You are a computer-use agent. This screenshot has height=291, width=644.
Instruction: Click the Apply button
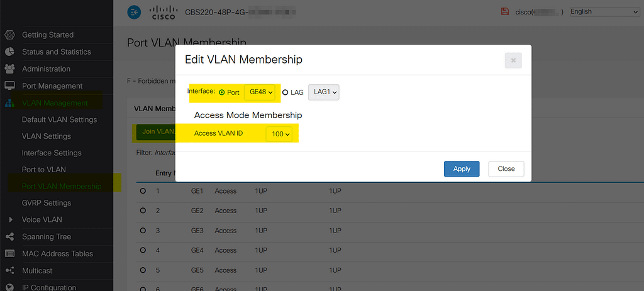click(462, 168)
